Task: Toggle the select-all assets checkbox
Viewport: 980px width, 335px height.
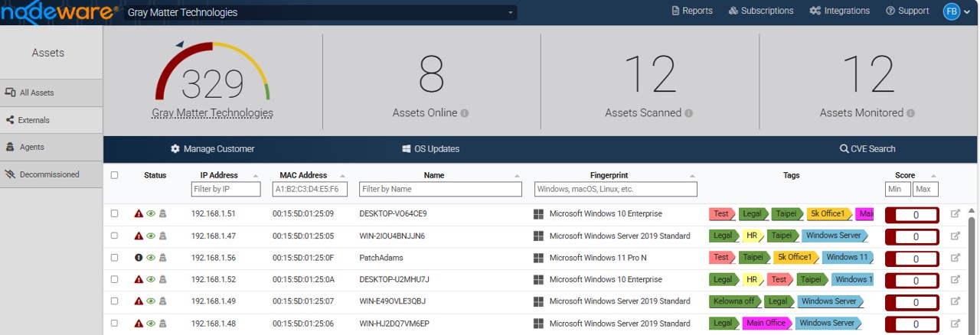Action: [114, 175]
